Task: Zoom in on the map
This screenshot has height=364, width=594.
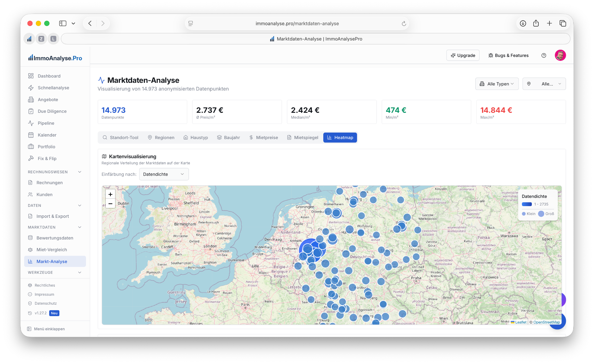Action: [110, 194]
